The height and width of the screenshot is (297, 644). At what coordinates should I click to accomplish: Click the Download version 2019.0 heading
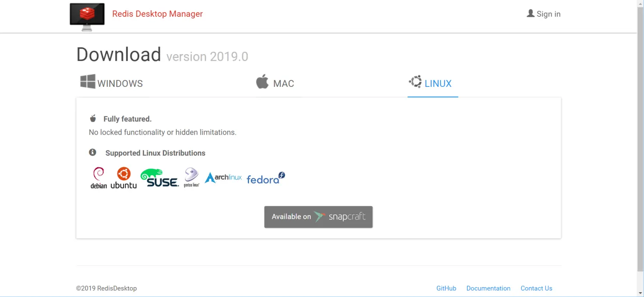(162, 55)
